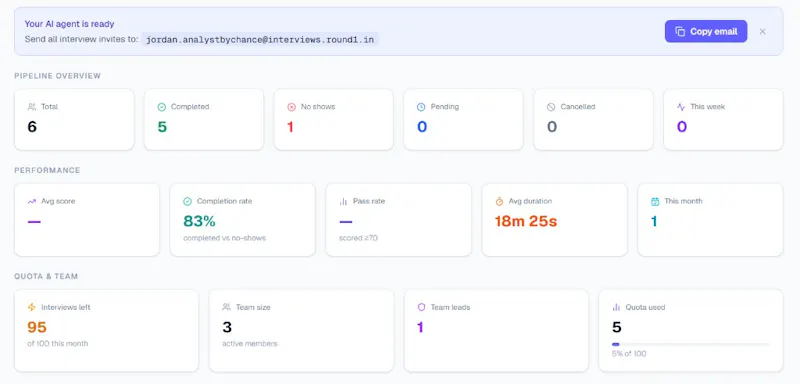Image resolution: width=800 pixels, height=384 pixels.
Task: Click the Team size value 3
Action: click(x=227, y=327)
